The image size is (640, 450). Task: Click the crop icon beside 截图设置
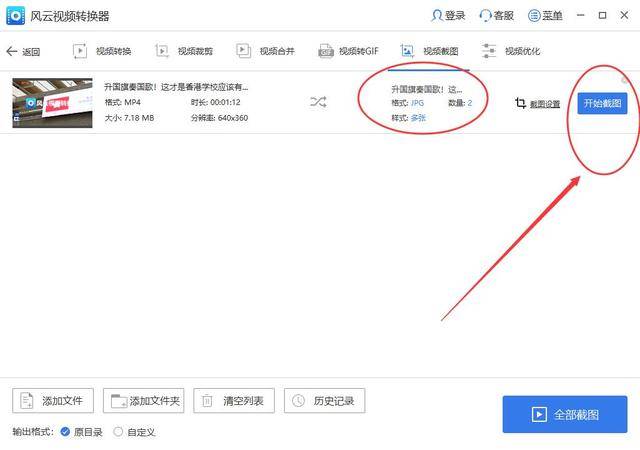point(520,103)
